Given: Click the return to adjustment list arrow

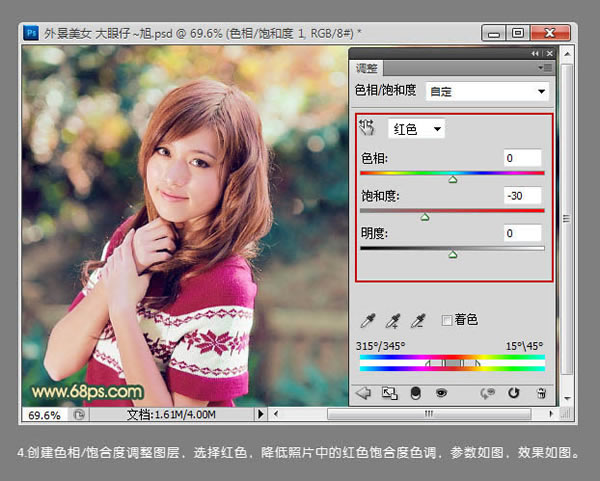Looking at the screenshot, I should [x=363, y=393].
